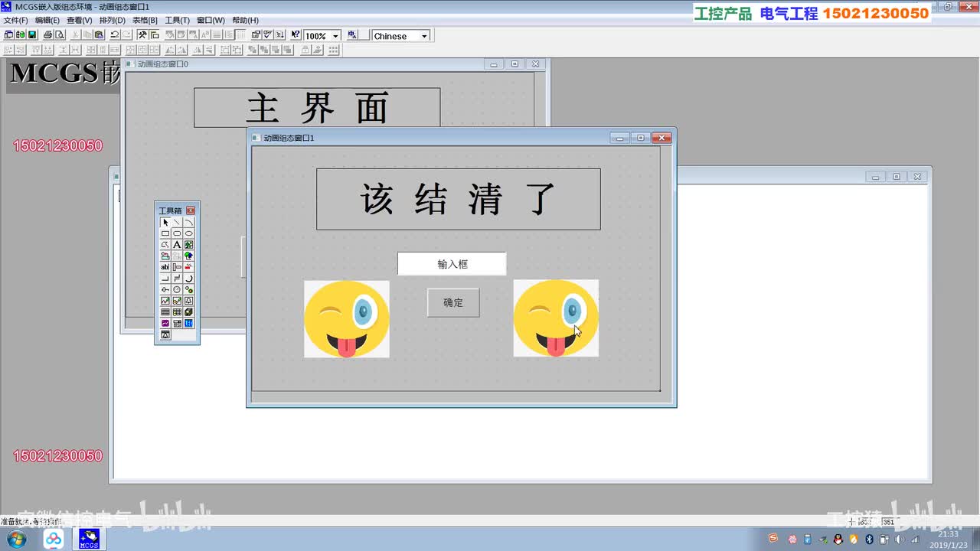Expand the Chinese language combo box

point(425,36)
